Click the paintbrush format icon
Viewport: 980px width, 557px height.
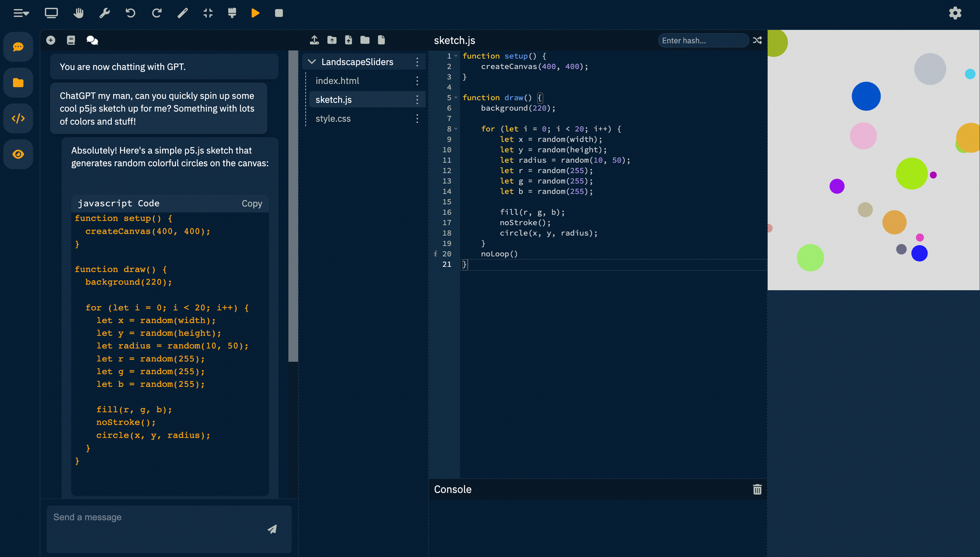pos(232,13)
